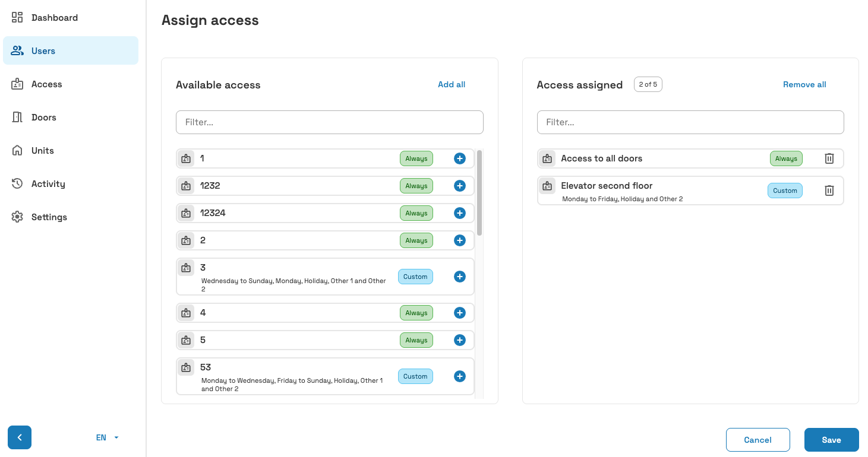
Task: Add access '1232' using plus icon
Action: (x=459, y=186)
